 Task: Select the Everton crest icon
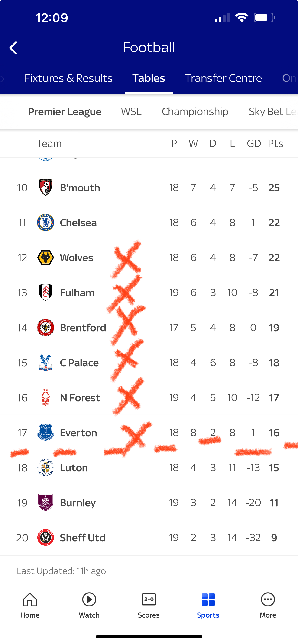pyautogui.click(x=45, y=433)
